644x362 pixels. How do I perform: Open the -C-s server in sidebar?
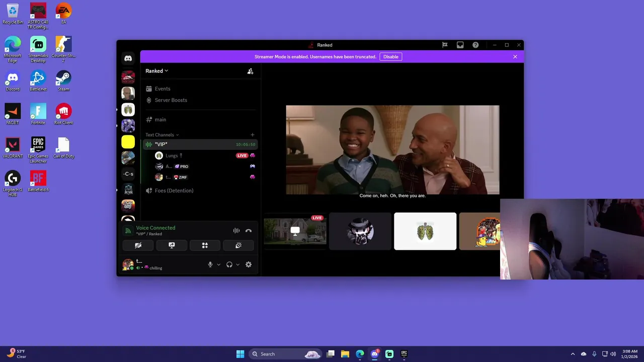click(x=128, y=174)
